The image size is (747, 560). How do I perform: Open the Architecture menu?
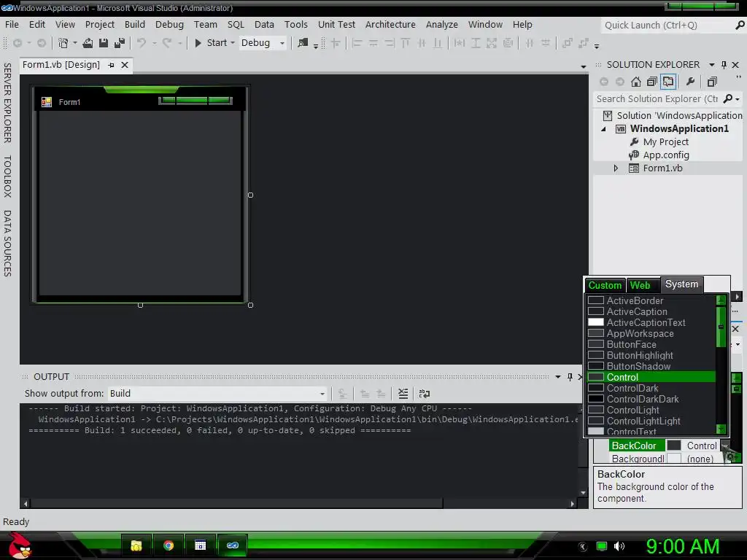390,24
